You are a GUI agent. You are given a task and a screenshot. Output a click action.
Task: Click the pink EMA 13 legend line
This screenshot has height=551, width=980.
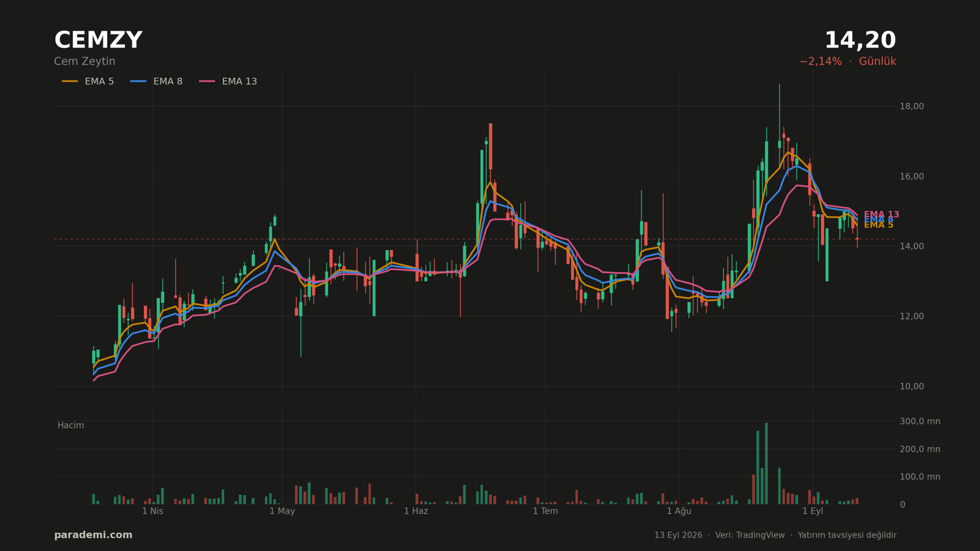207,81
